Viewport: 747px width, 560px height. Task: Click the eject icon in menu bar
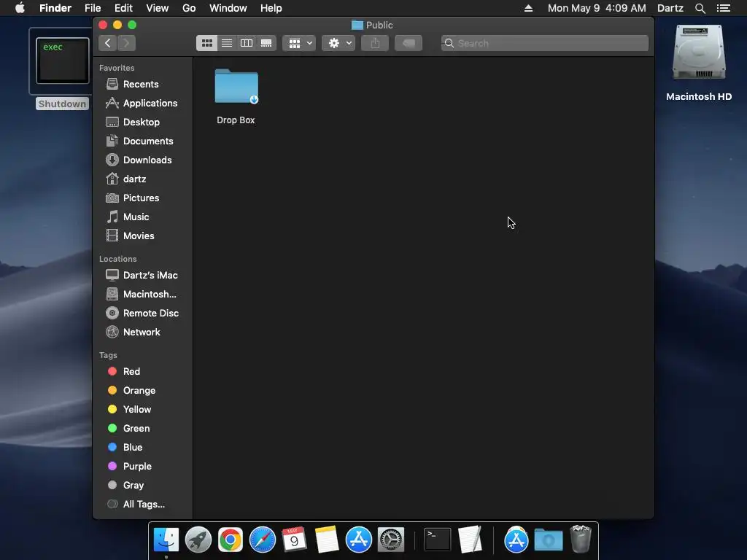point(528,8)
